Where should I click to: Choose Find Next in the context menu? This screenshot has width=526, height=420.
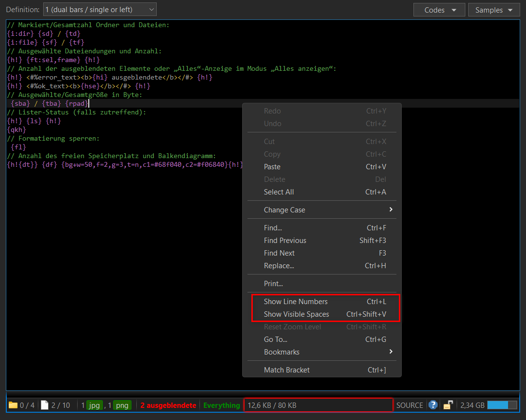pos(322,253)
